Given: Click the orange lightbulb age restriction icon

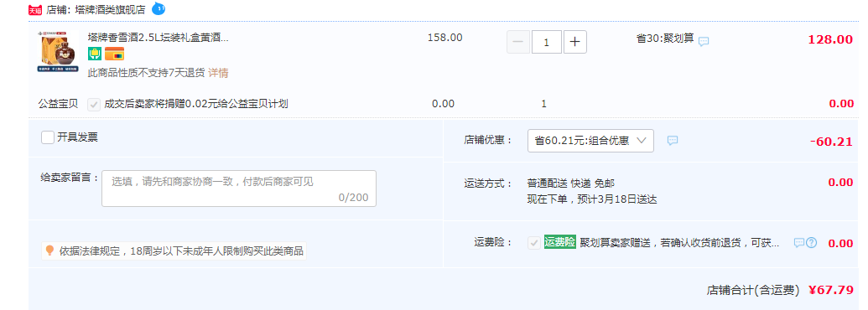Looking at the screenshot, I should click(x=49, y=251).
